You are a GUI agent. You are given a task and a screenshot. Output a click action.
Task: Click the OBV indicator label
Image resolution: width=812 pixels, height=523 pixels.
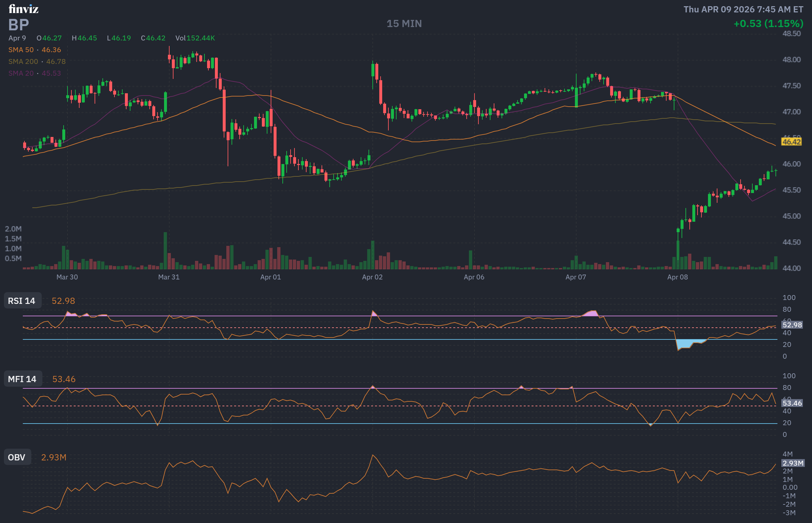(17, 457)
